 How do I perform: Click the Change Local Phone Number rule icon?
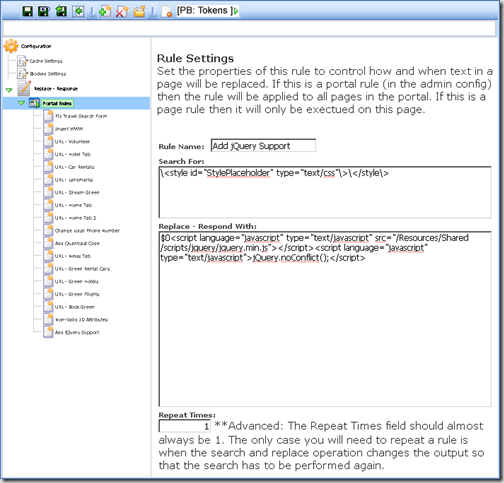coord(48,230)
